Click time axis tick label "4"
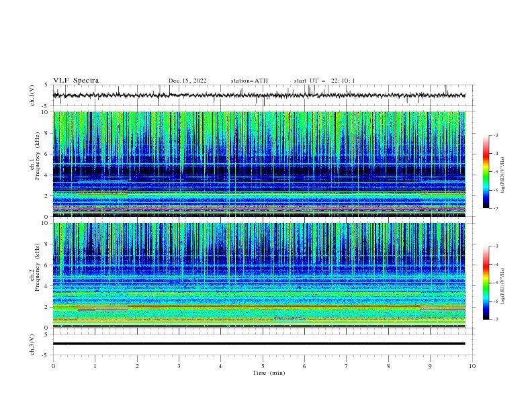Screen dimensions: 532x411 tap(220, 366)
